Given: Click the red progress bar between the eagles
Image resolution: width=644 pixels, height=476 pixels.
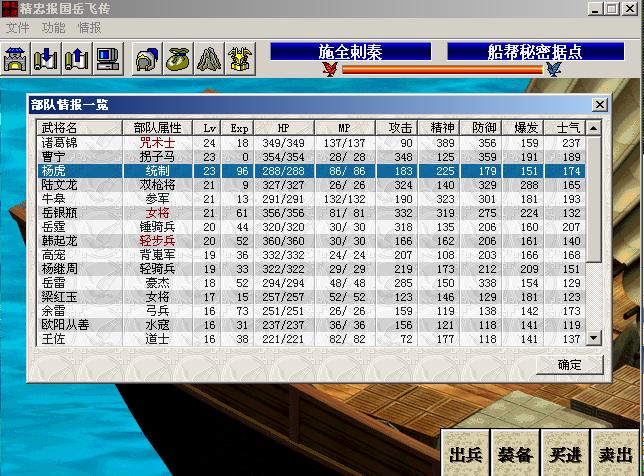Looking at the screenshot, I should click(x=438, y=70).
